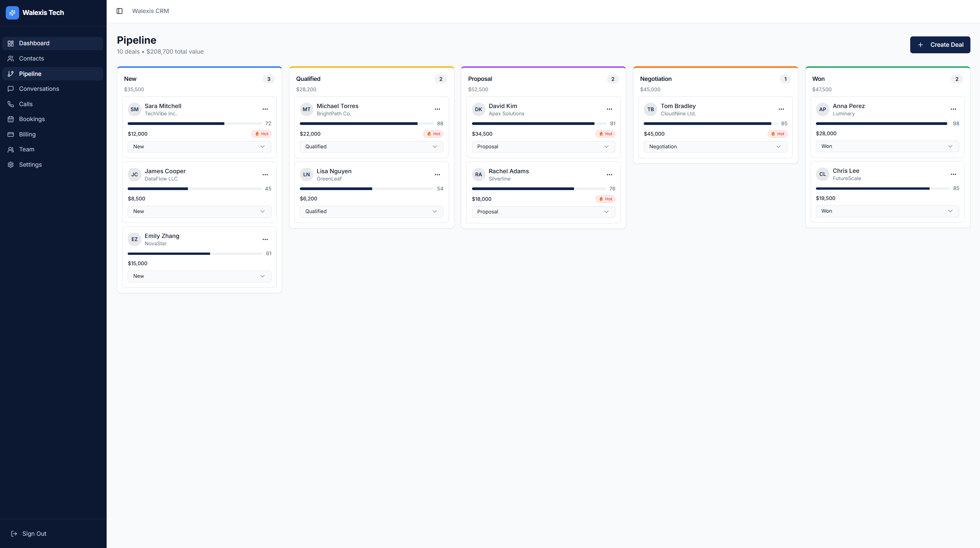The width and height of the screenshot is (980, 548).
Task: Open the Won stage dropdown on Chris Lee's deal
Action: (887, 211)
